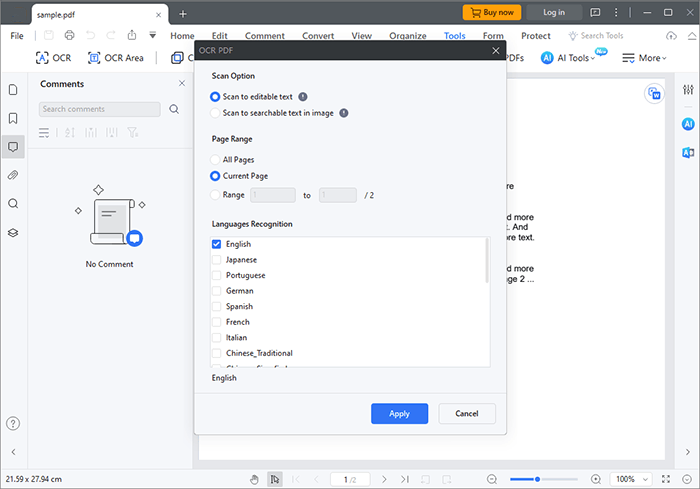
Task: Click the search comments magnifier icon
Action: click(x=174, y=109)
